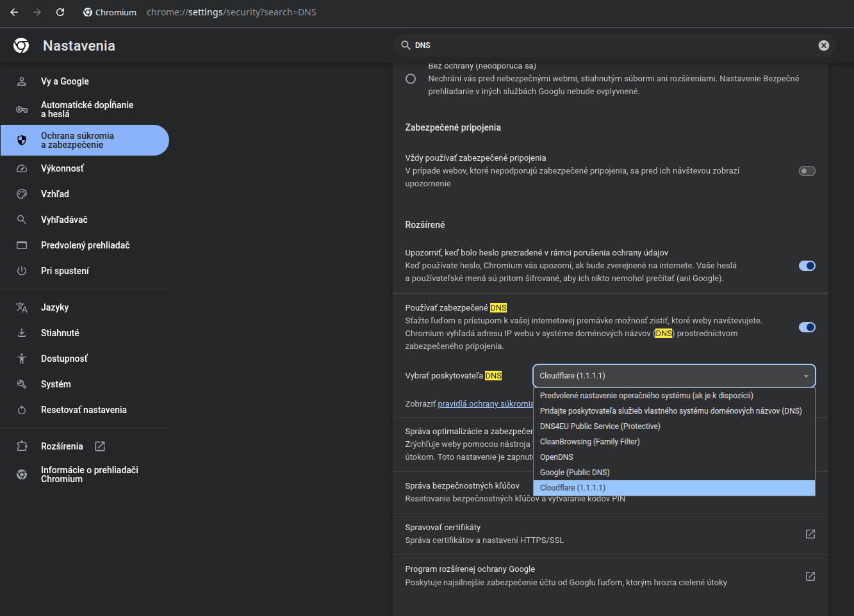Enable 'Vždy používať zabezpečené pripojenia' toggle
The image size is (854, 616).
tap(807, 171)
